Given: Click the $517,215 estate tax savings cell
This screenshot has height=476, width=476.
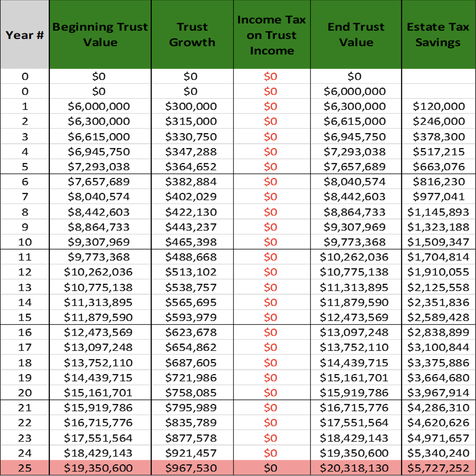Looking at the screenshot, I should (439, 151).
